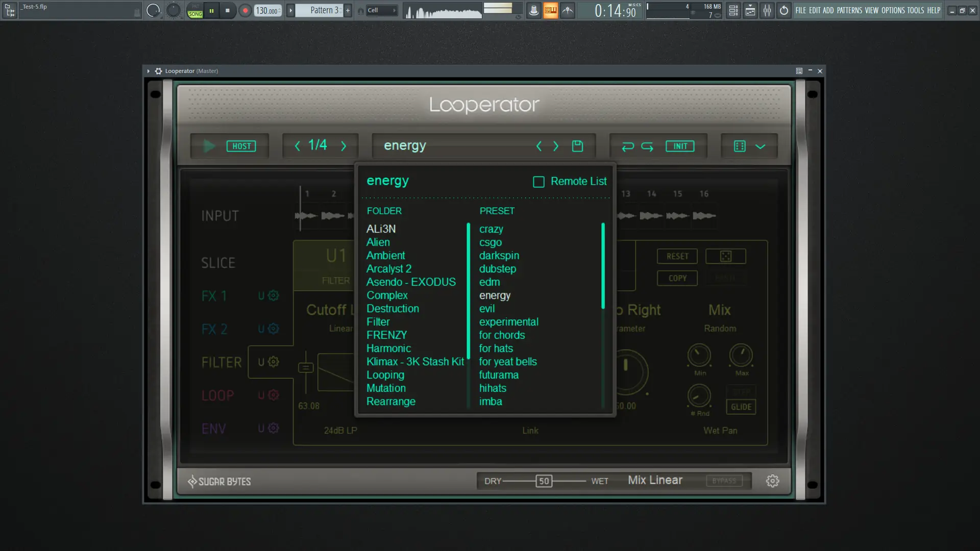980x551 pixels.
Task: Go to next preset using the right chevron
Action: point(556,146)
